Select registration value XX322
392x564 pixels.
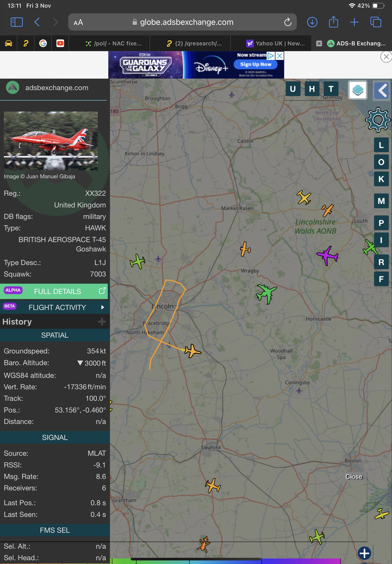tap(95, 193)
